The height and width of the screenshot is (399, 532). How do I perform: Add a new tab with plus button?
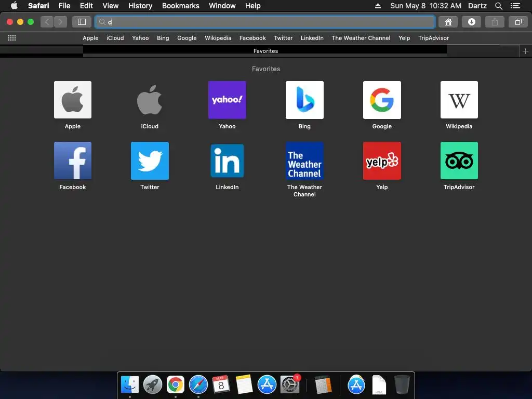click(x=525, y=51)
